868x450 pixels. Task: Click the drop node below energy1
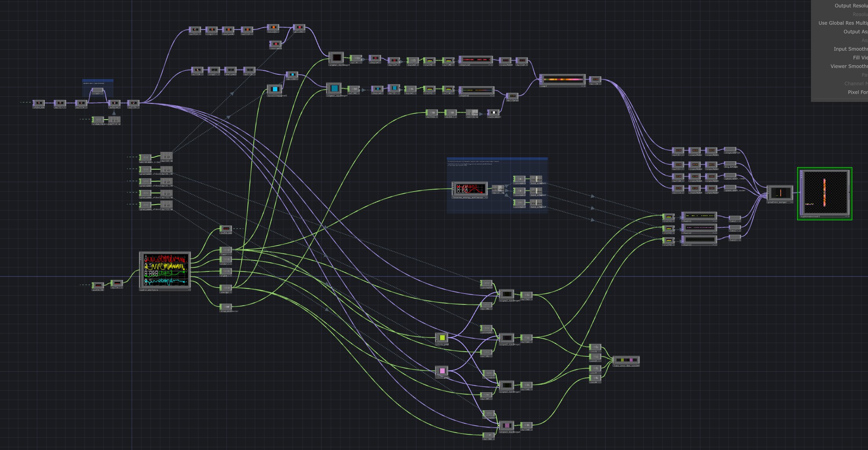(225, 308)
